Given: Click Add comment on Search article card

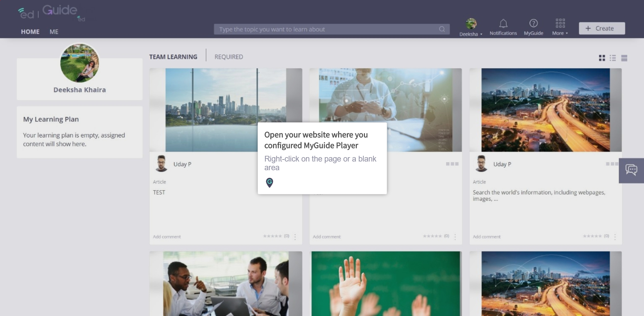Looking at the screenshot, I should [x=487, y=237].
